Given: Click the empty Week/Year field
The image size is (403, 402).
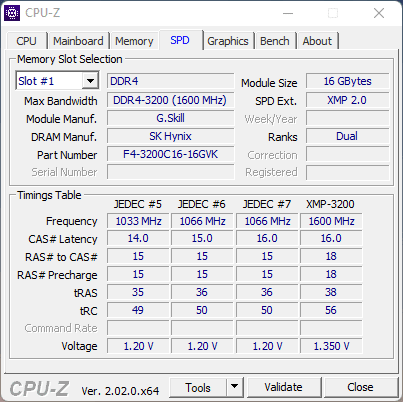Looking at the screenshot, I should point(348,118).
